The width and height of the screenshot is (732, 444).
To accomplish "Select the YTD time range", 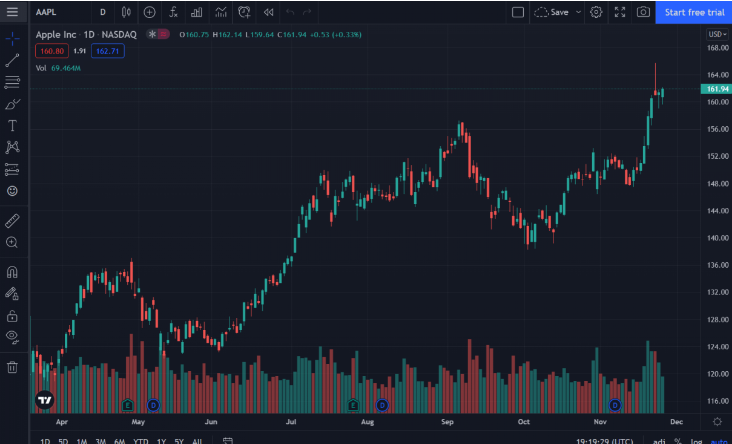I will click(141, 441).
